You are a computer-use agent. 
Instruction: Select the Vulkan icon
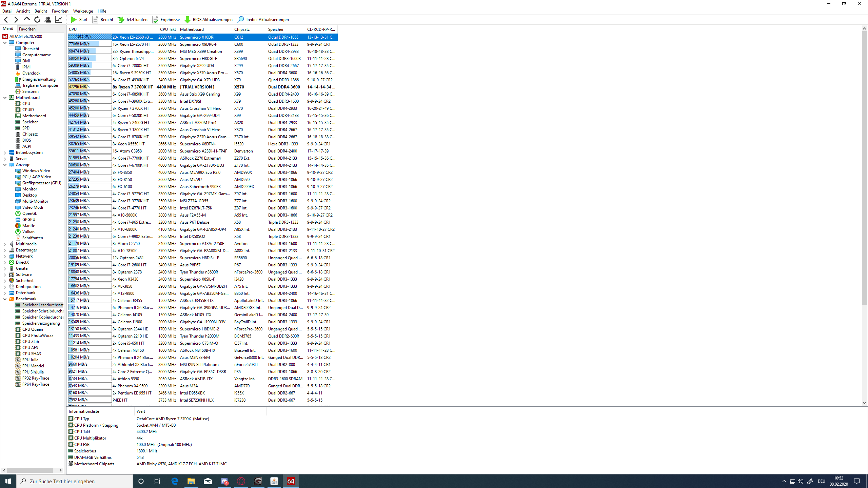pos(18,232)
